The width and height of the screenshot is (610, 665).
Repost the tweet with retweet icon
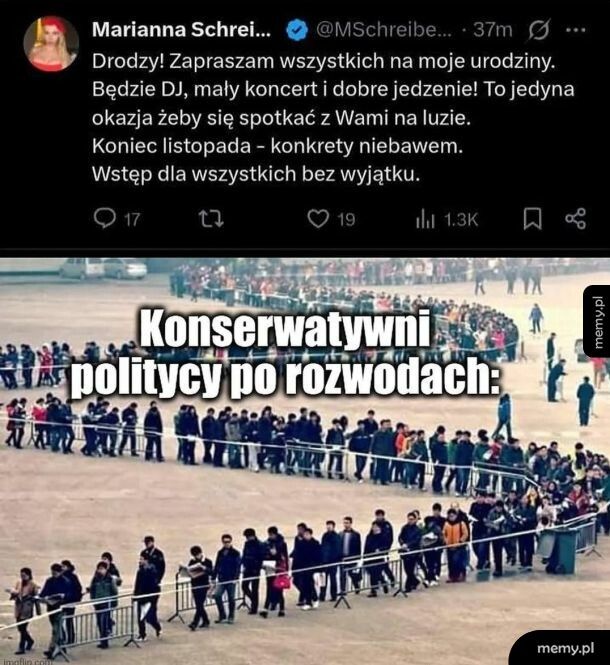211,219
